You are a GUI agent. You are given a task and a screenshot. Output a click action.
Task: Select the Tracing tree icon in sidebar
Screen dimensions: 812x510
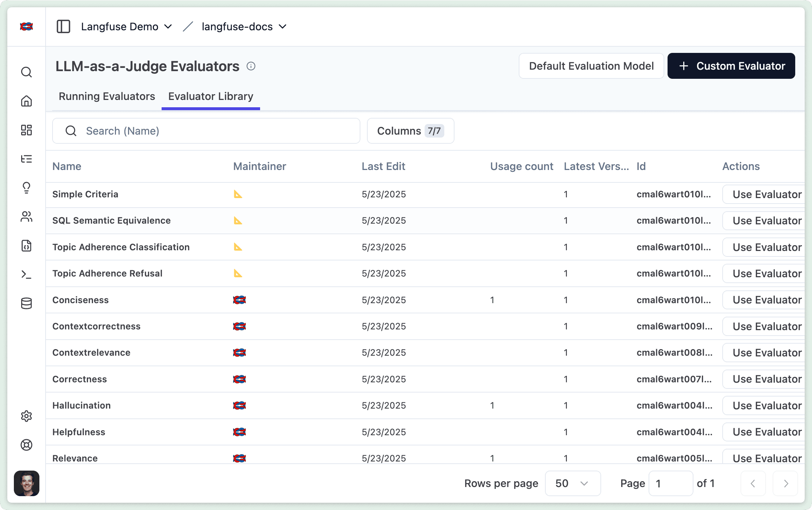[x=27, y=159]
